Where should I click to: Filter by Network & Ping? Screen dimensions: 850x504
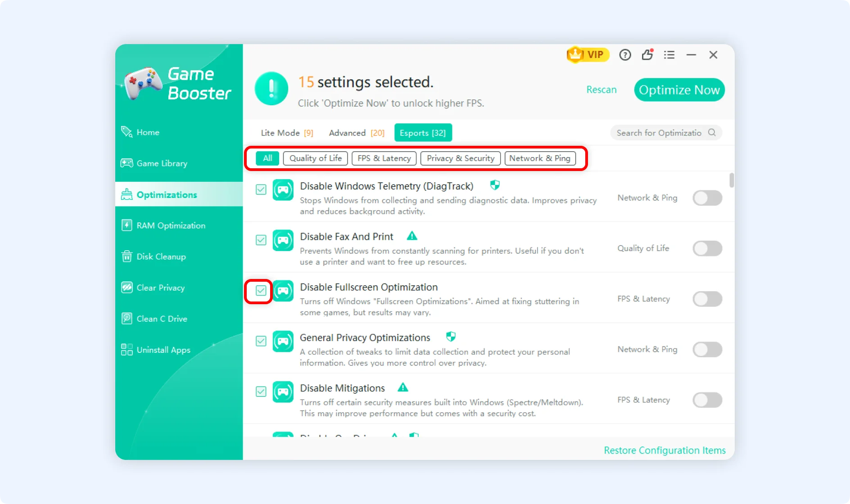click(x=540, y=158)
